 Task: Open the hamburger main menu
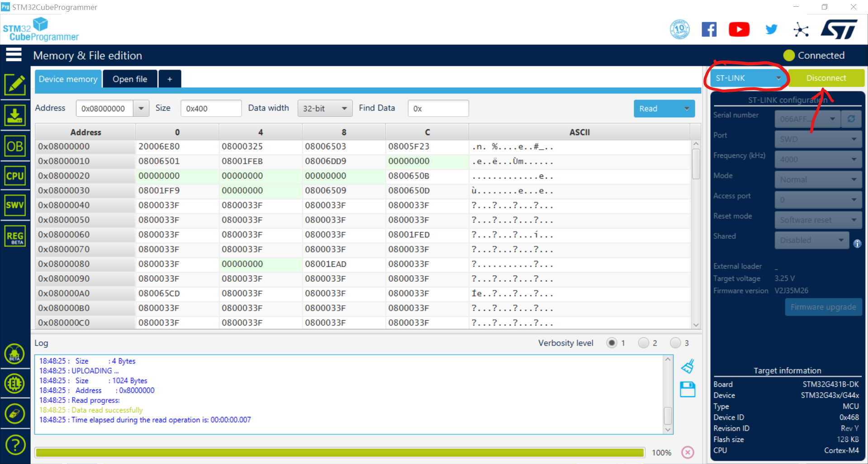pyautogui.click(x=14, y=55)
